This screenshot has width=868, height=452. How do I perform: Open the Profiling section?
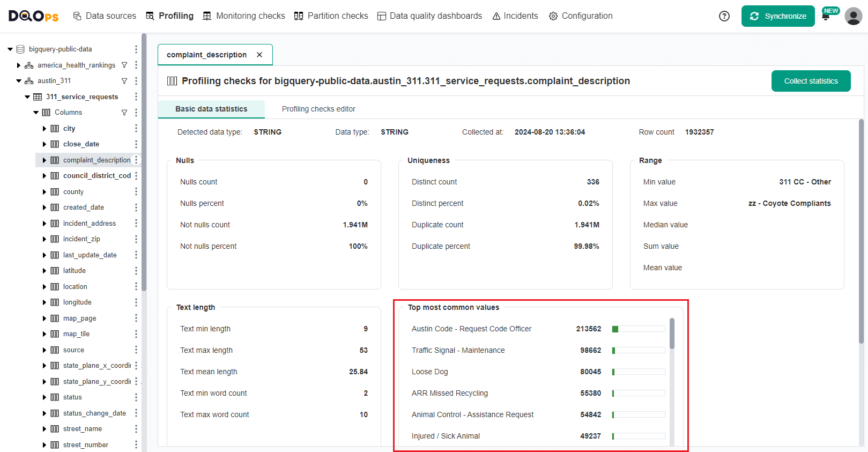(169, 16)
